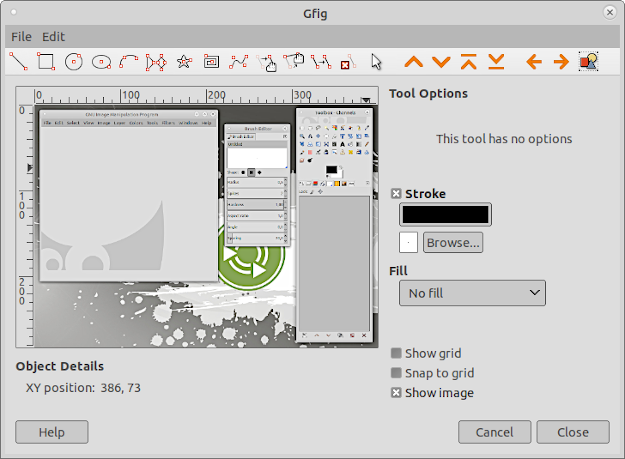Select the Create star tool
625x459 pixels.
click(x=184, y=62)
